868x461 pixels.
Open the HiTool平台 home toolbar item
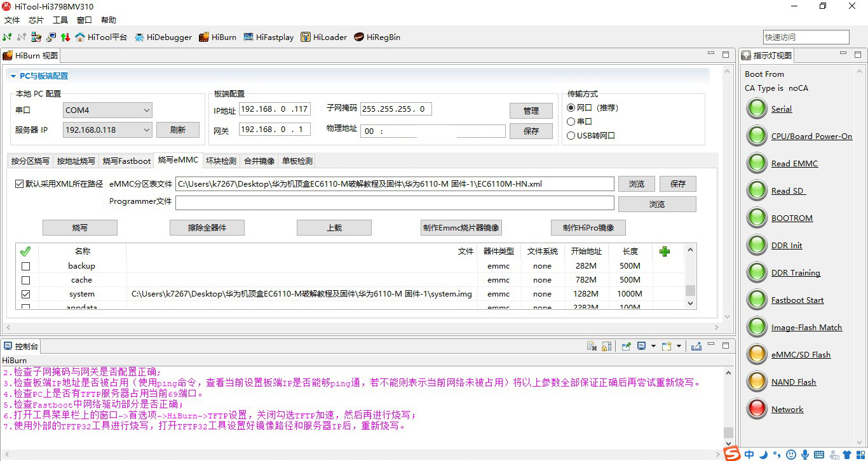(x=101, y=37)
